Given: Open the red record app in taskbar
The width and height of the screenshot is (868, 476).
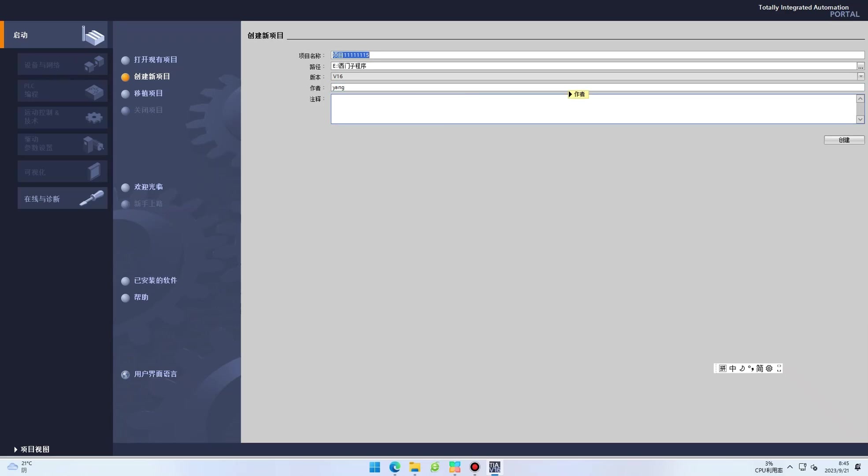Looking at the screenshot, I should click(x=475, y=467).
